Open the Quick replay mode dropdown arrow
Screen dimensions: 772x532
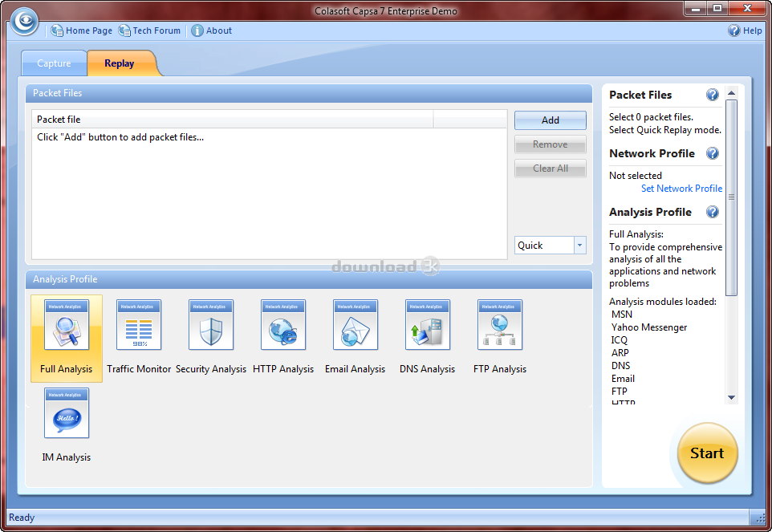pos(580,245)
